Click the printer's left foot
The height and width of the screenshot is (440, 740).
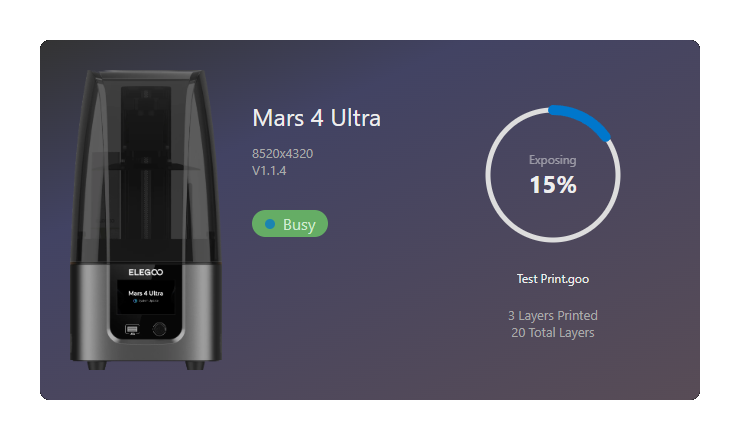tap(97, 365)
